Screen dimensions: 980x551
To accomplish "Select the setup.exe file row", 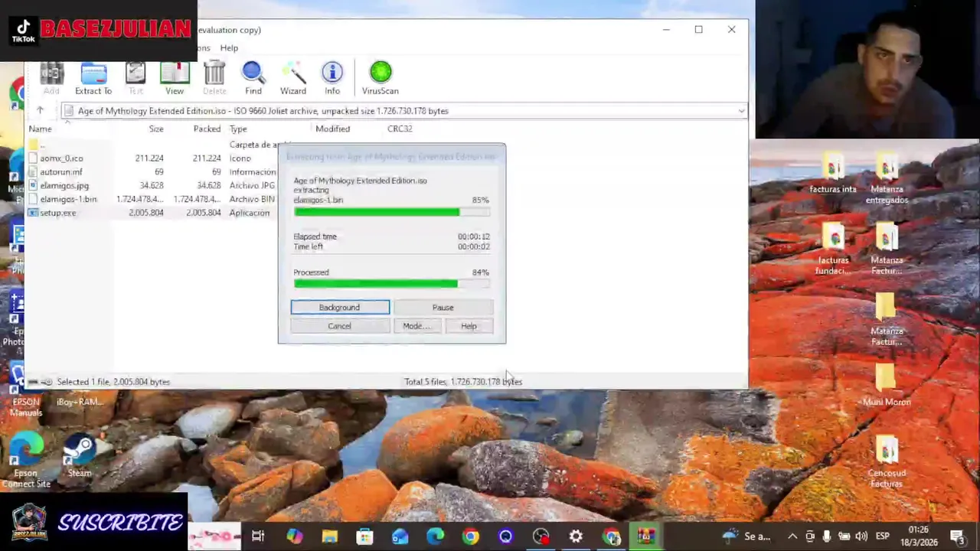I will point(153,213).
